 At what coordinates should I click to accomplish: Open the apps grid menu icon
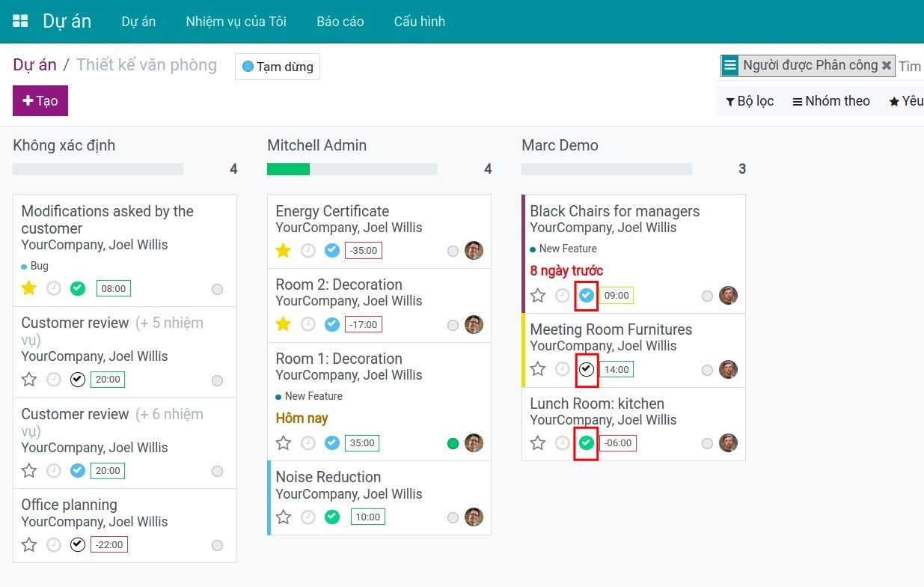click(x=20, y=21)
